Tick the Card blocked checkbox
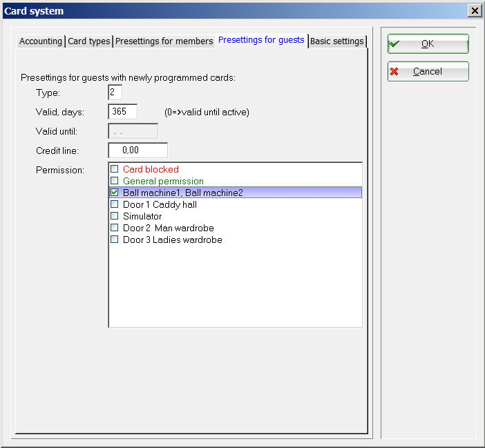Image resolution: width=485 pixels, height=448 pixels. pos(115,168)
